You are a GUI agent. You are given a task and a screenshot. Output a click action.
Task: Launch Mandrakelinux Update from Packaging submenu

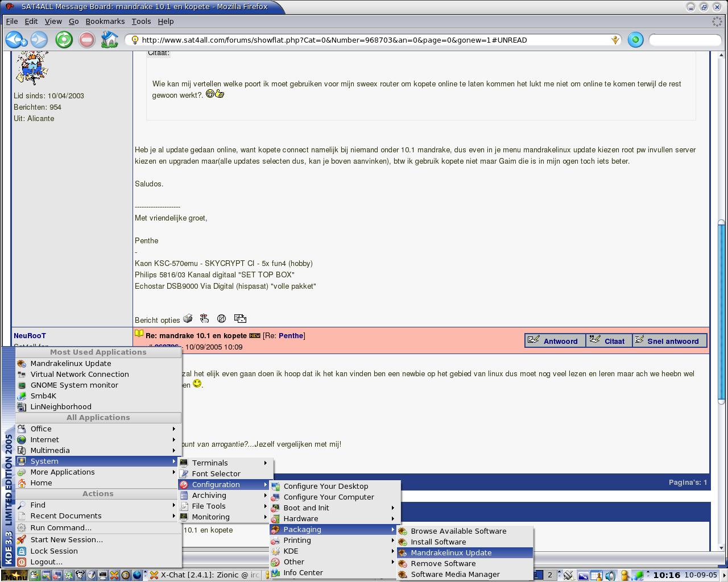(450, 553)
